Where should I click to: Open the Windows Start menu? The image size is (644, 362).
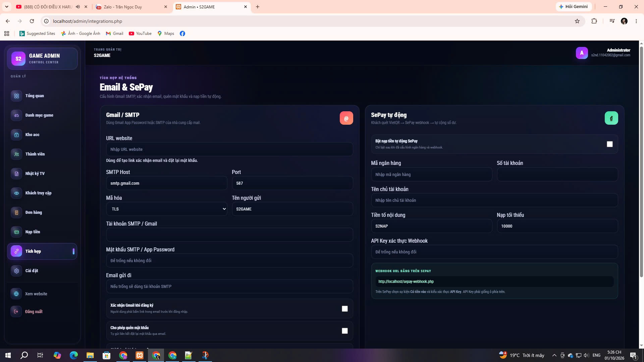coord(8,355)
